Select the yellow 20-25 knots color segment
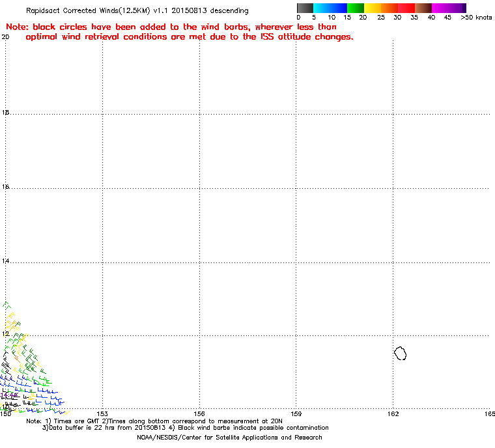This screenshot has height=448, width=495. 373,8
